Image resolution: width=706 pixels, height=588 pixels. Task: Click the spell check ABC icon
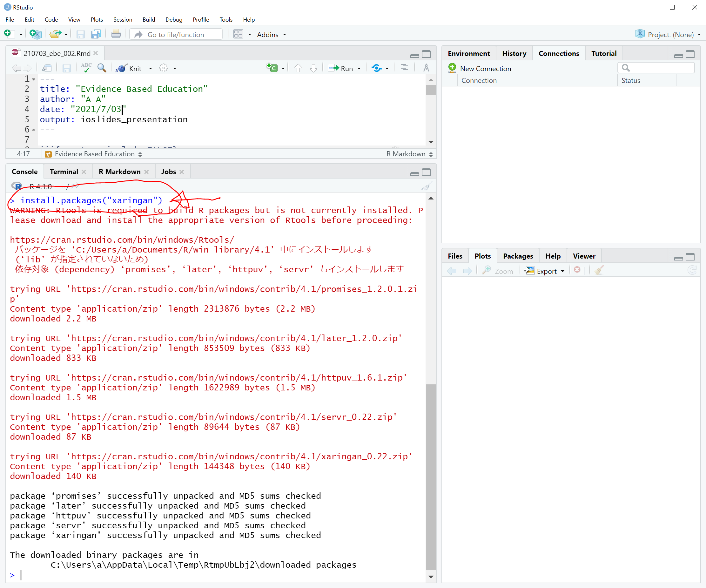(x=86, y=68)
